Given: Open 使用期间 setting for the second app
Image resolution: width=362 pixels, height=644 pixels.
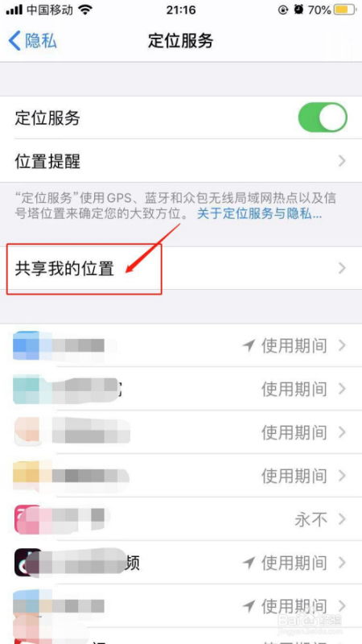Looking at the screenshot, I should (x=294, y=389).
